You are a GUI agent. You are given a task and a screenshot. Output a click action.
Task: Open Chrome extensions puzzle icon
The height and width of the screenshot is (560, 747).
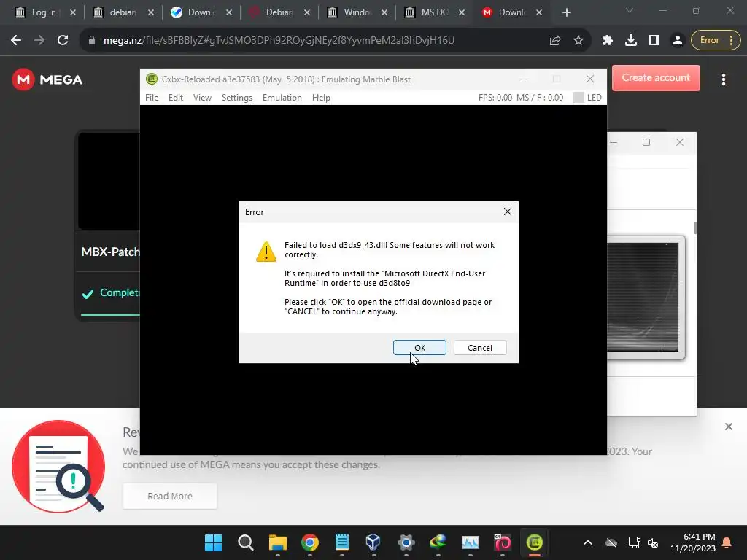[x=607, y=41]
